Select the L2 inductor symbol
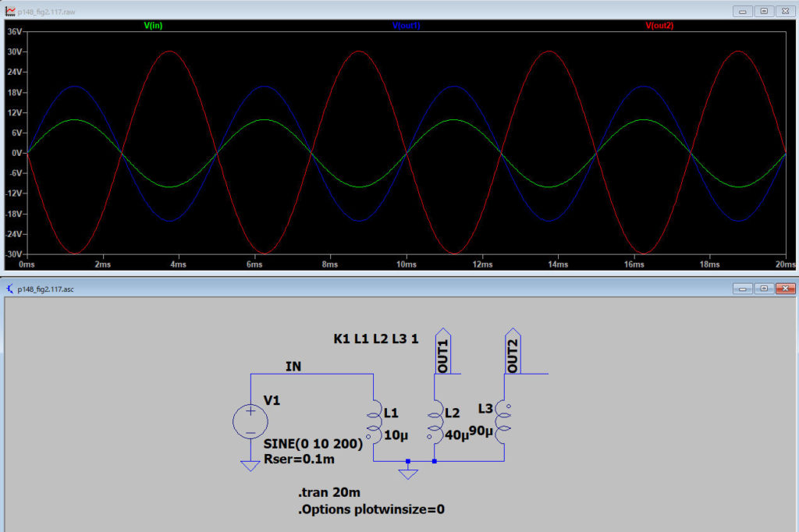Image resolution: width=799 pixels, height=532 pixels. coord(434,422)
